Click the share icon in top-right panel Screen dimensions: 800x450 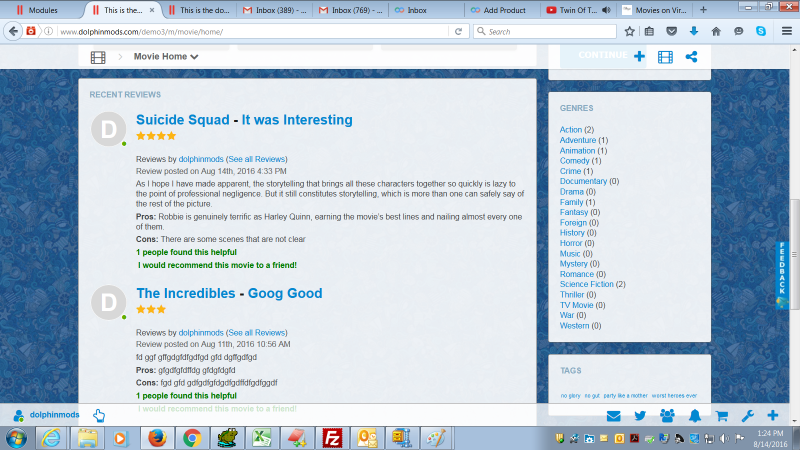[691, 56]
